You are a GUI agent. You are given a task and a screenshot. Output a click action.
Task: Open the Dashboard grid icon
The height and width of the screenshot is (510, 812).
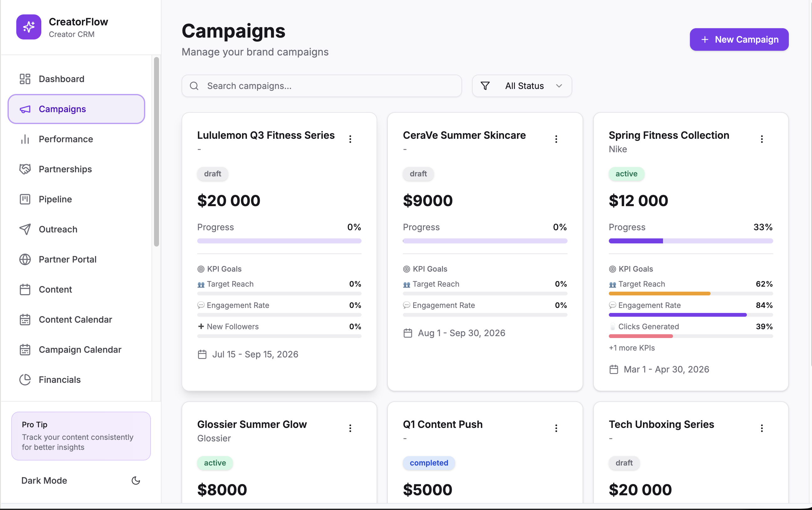tap(25, 79)
